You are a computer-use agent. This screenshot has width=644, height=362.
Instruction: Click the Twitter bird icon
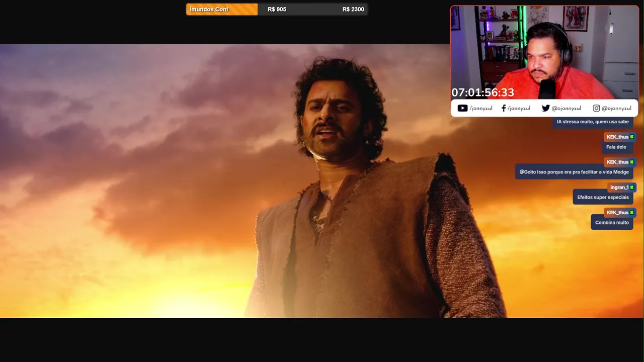[x=545, y=108]
